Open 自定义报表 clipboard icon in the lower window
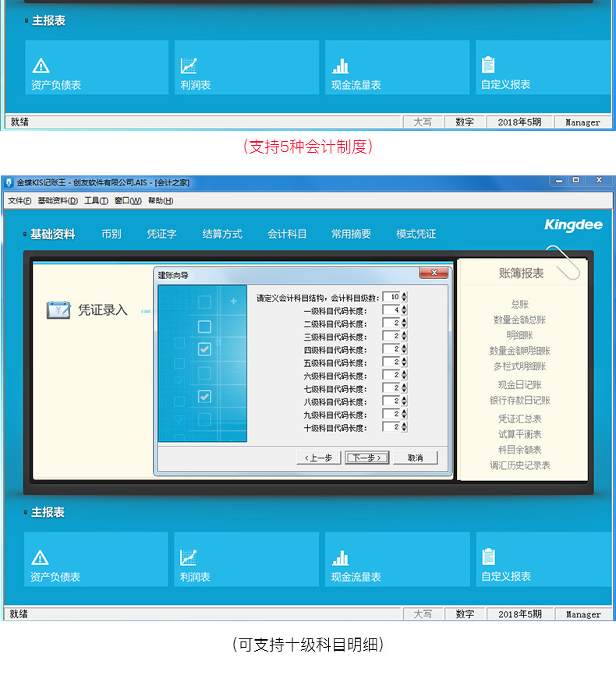The width and height of the screenshot is (616, 682). pyautogui.click(x=489, y=557)
